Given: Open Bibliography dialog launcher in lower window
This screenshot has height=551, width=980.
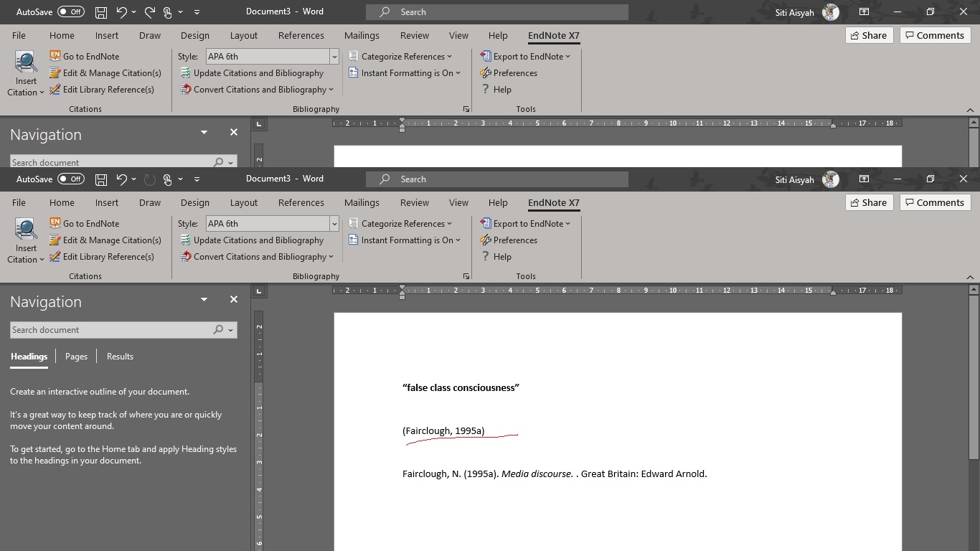Looking at the screenshot, I should pos(466,276).
